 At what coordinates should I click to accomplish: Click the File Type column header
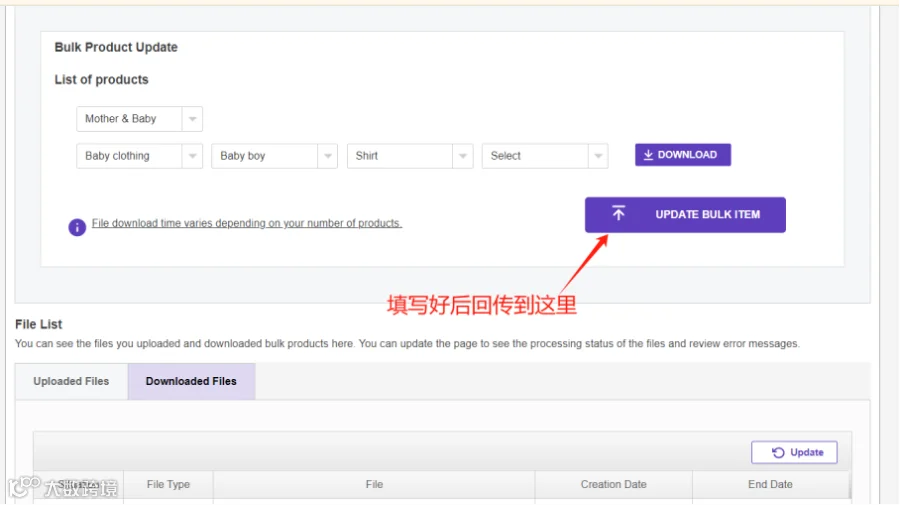168,484
